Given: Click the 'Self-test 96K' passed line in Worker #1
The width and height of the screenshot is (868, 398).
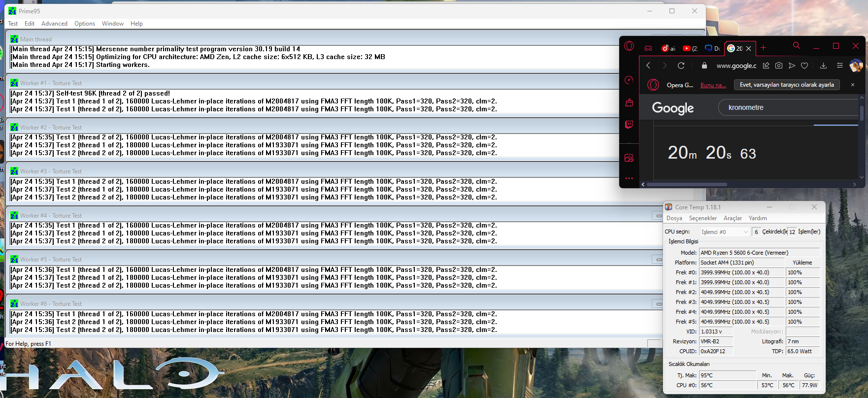Looking at the screenshot, I should (90, 93).
